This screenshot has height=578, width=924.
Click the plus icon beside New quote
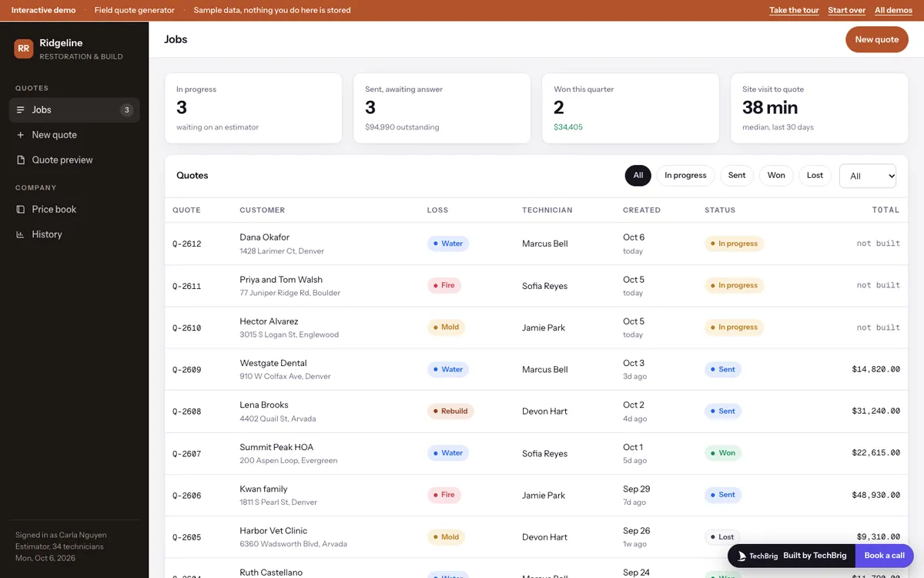(x=21, y=135)
